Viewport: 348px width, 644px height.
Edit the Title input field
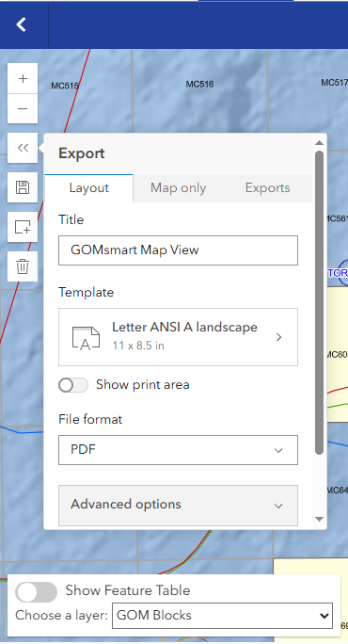[x=178, y=250]
